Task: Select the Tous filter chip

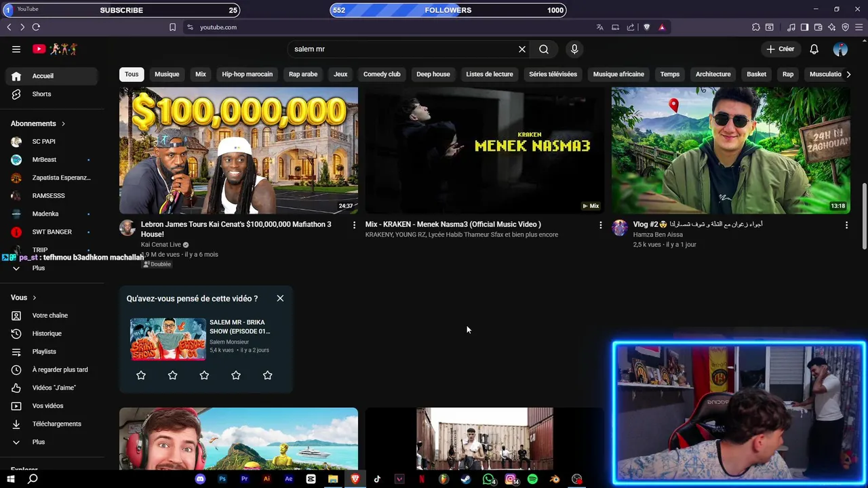Action: tap(132, 74)
